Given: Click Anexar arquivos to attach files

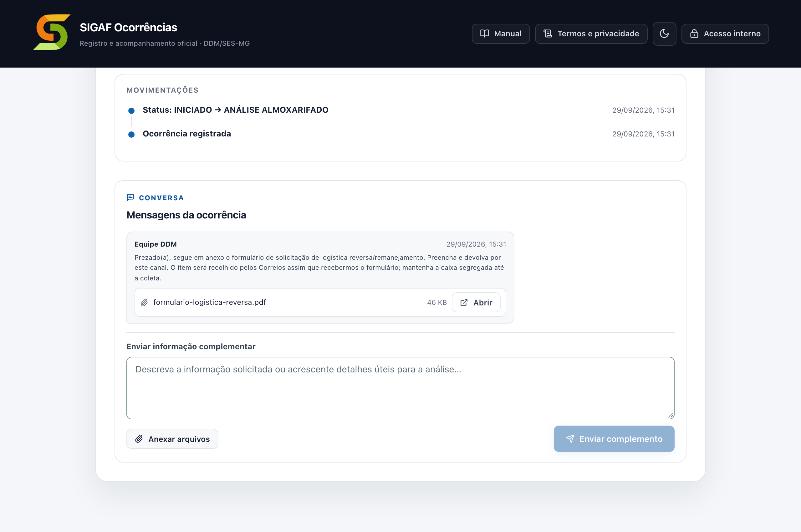Looking at the screenshot, I should pyautogui.click(x=172, y=439).
